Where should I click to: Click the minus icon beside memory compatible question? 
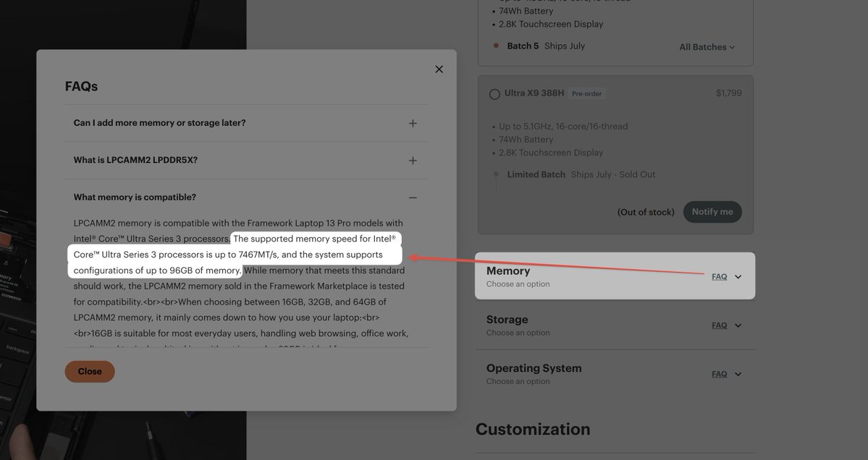tap(413, 197)
